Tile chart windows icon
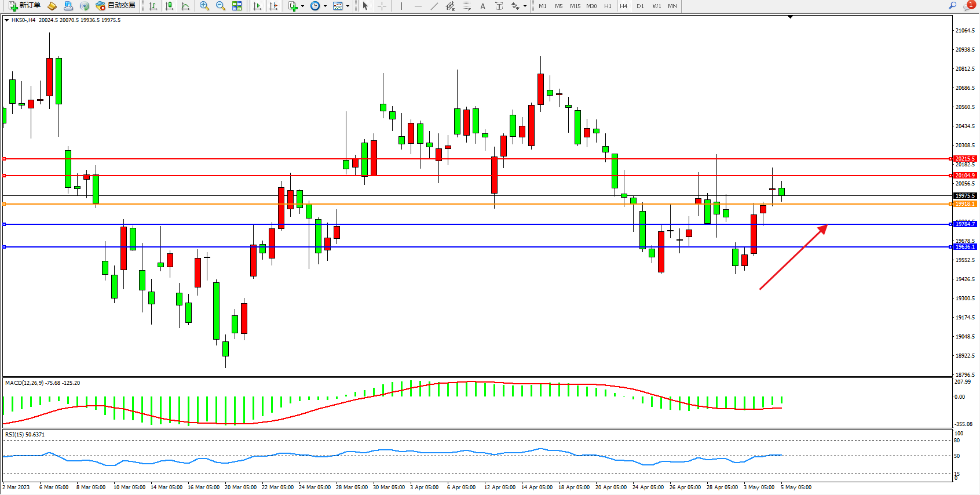Screen dimensions: 980x495 click(237, 6)
